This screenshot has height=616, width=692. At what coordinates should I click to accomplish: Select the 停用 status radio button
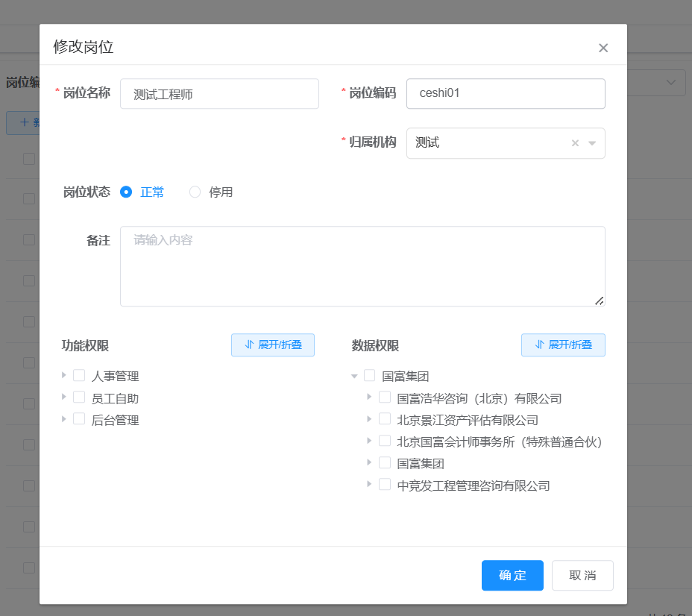tap(195, 192)
